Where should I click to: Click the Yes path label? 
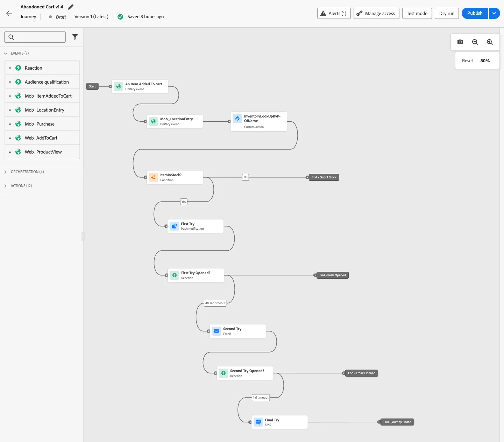coord(184,202)
